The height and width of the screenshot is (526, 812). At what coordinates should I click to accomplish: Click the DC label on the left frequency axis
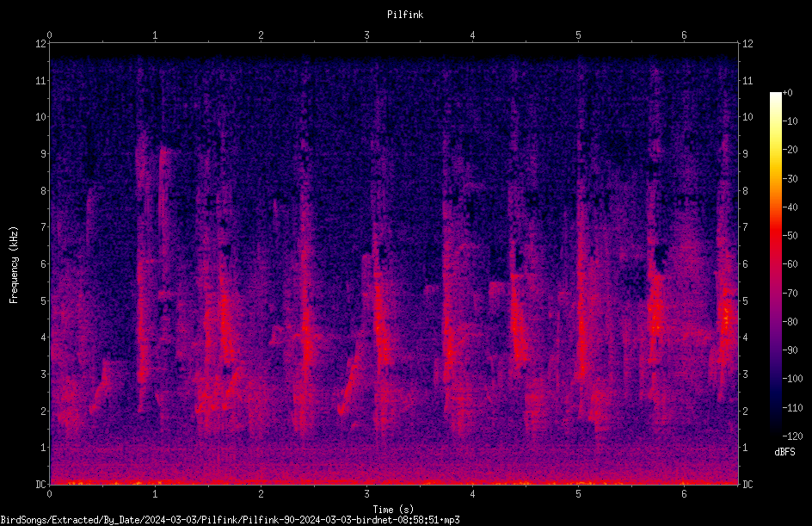tap(40, 485)
